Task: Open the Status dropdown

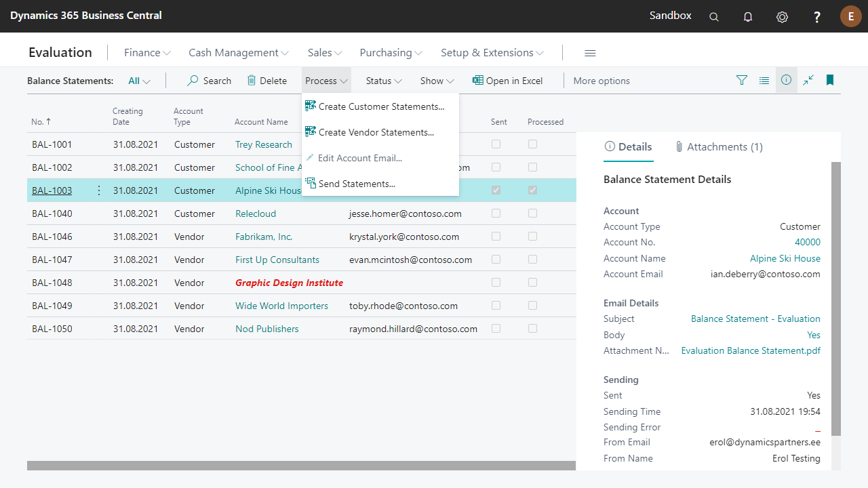Action: coord(384,81)
